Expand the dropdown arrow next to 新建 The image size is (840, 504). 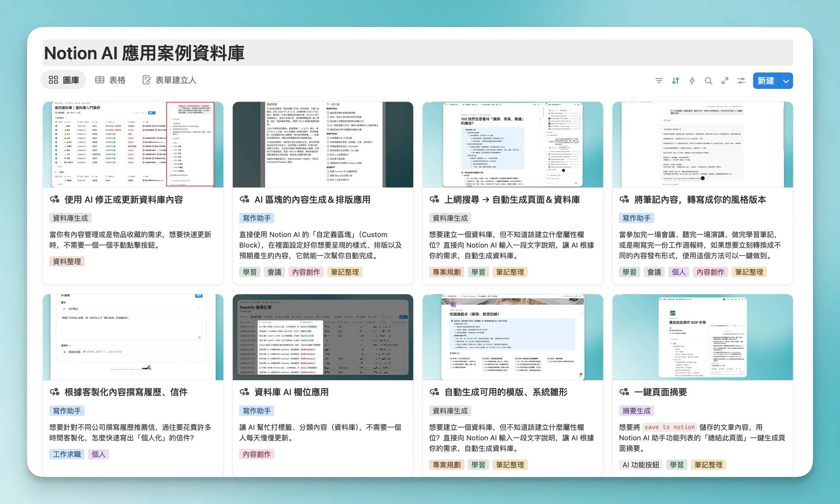click(x=786, y=81)
